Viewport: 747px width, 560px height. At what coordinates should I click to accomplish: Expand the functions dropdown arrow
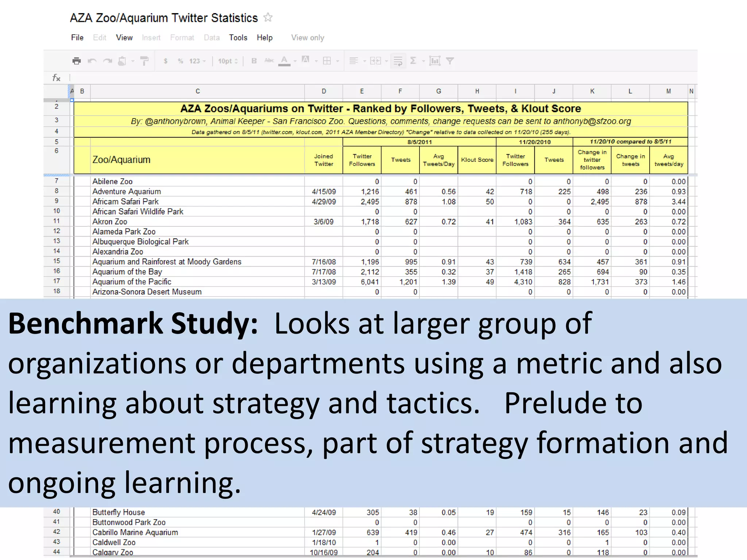click(423, 61)
